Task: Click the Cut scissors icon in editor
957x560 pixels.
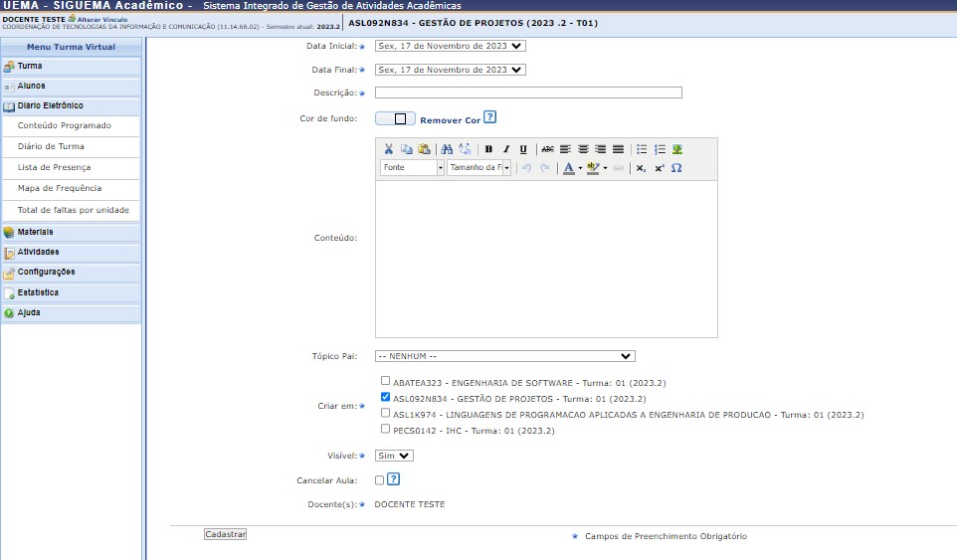Action: [x=389, y=149]
